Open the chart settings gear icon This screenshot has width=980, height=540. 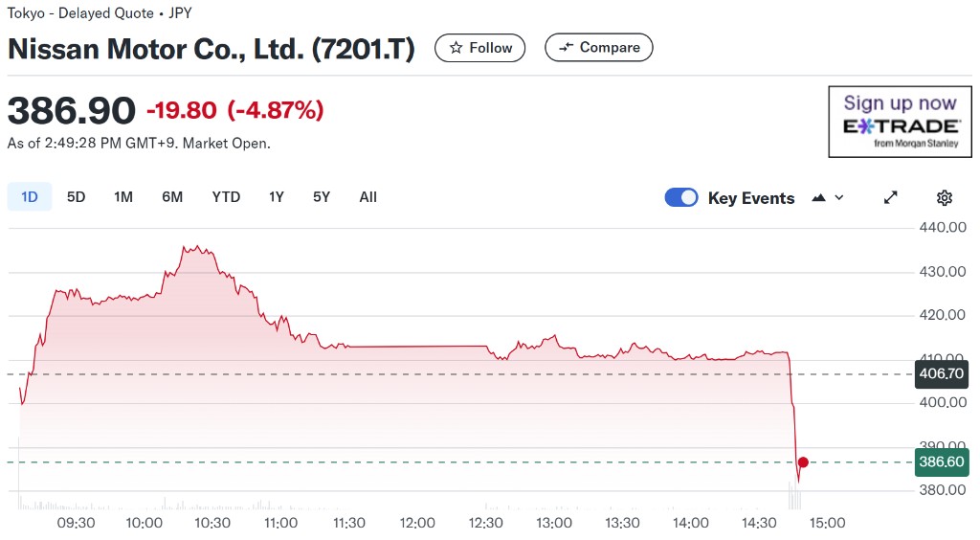(945, 197)
